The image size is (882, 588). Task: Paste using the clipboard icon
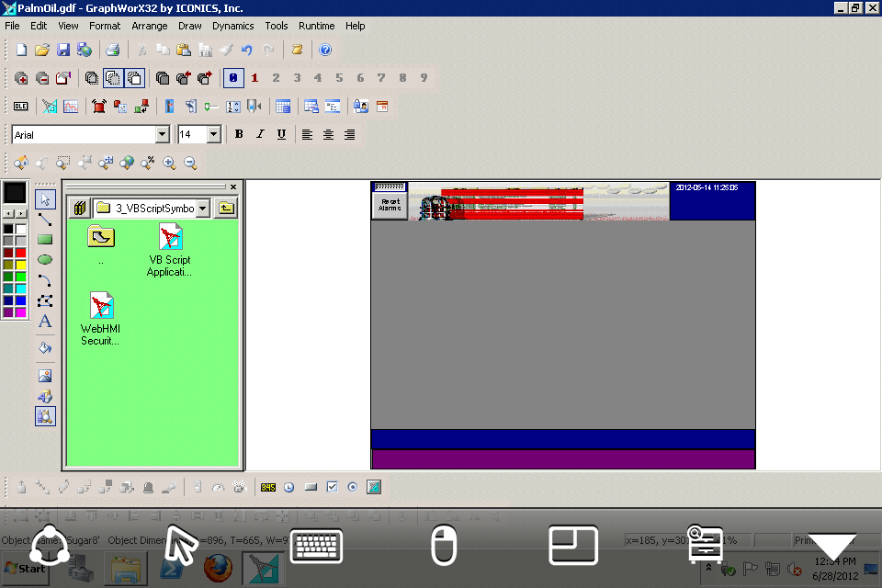pos(184,51)
